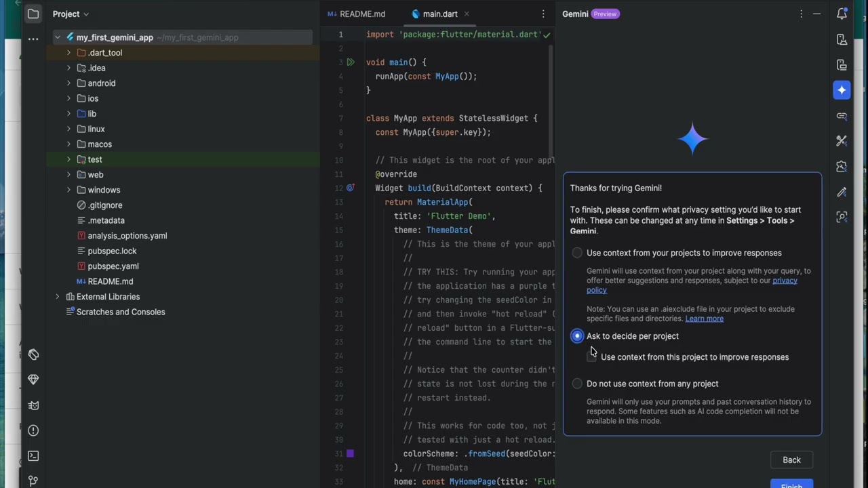868x488 pixels.
Task: Open the Flutter Inspector icon
Action: tap(842, 217)
